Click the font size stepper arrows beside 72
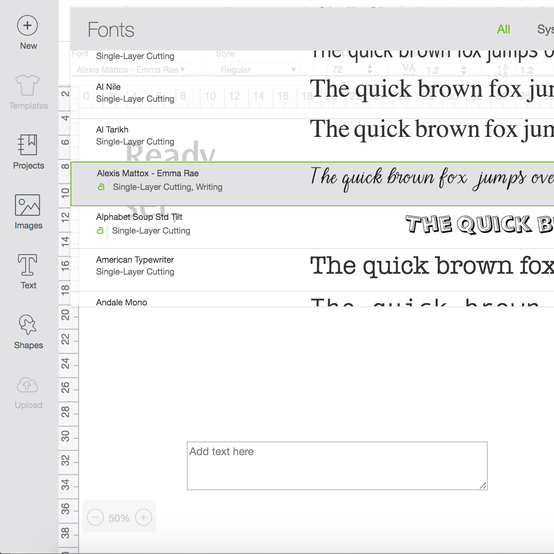The height and width of the screenshot is (554, 554). pyautogui.click(x=370, y=69)
